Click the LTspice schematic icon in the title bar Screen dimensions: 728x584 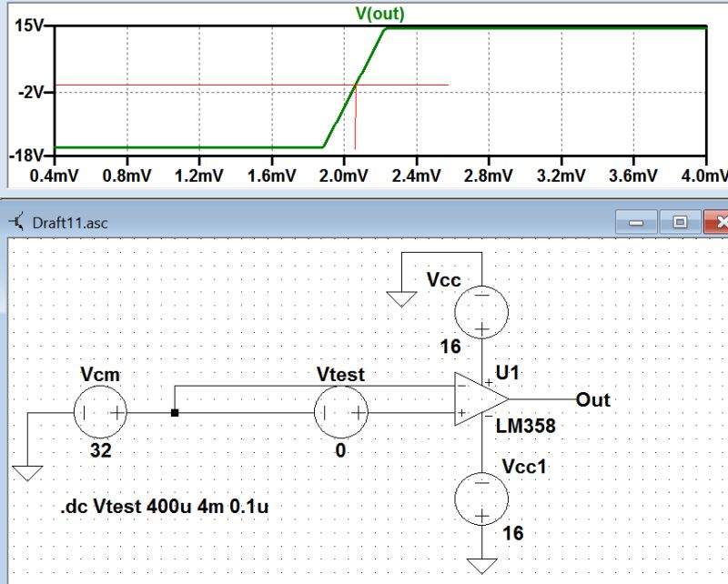(17, 218)
